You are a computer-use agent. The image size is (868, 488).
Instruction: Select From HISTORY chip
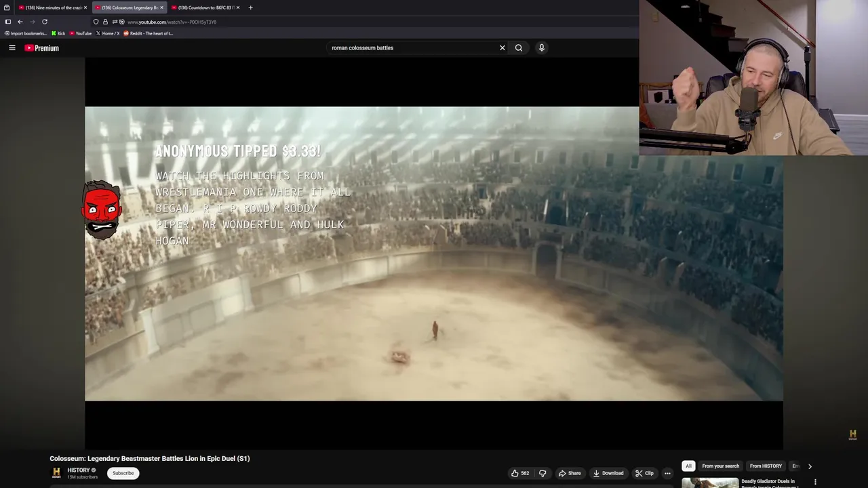[766, 466]
